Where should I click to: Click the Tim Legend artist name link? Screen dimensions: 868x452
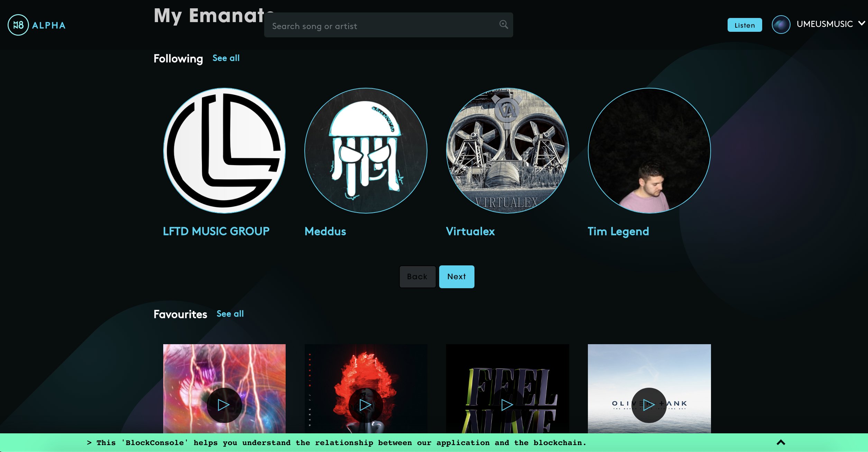[618, 231]
